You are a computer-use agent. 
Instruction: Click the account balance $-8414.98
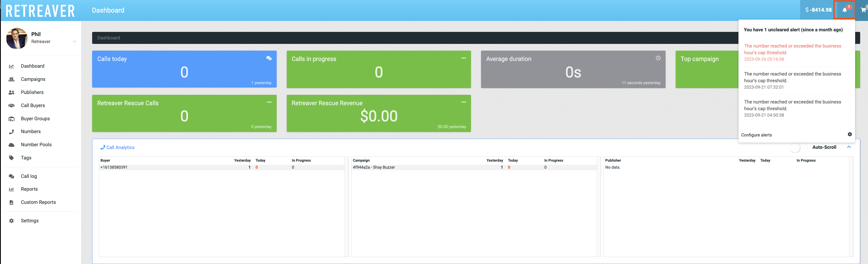point(818,10)
